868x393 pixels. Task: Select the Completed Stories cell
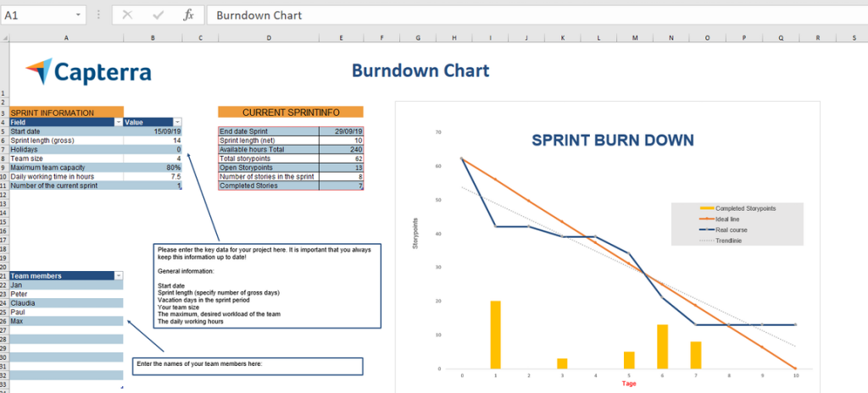[269, 185]
